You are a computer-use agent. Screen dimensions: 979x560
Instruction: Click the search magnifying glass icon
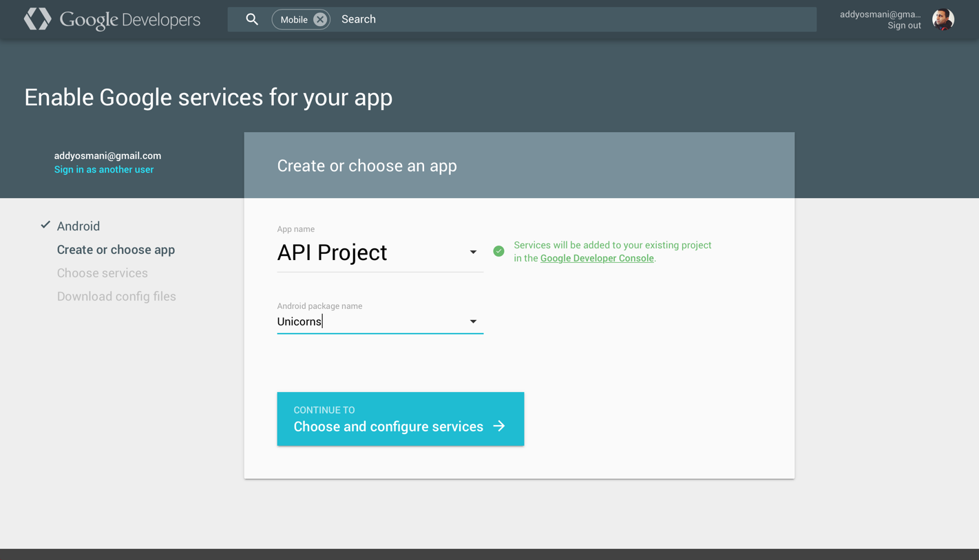[252, 19]
